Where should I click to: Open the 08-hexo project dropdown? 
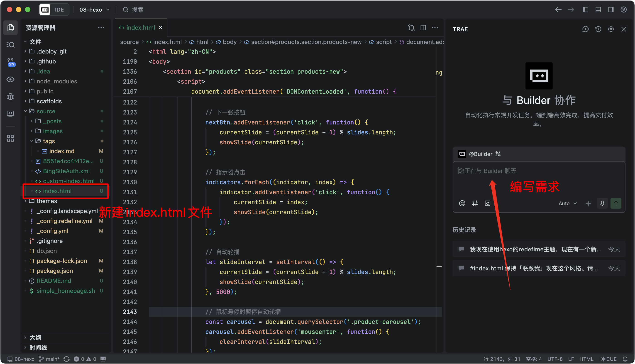94,10
